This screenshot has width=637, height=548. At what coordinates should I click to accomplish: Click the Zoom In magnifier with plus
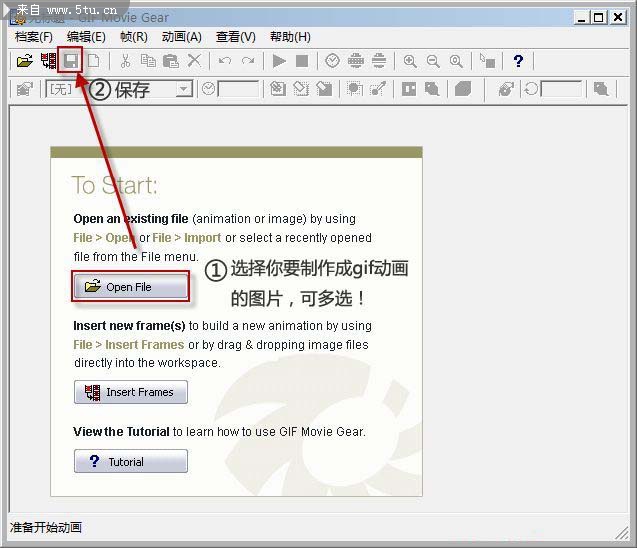[x=410, y=61]
